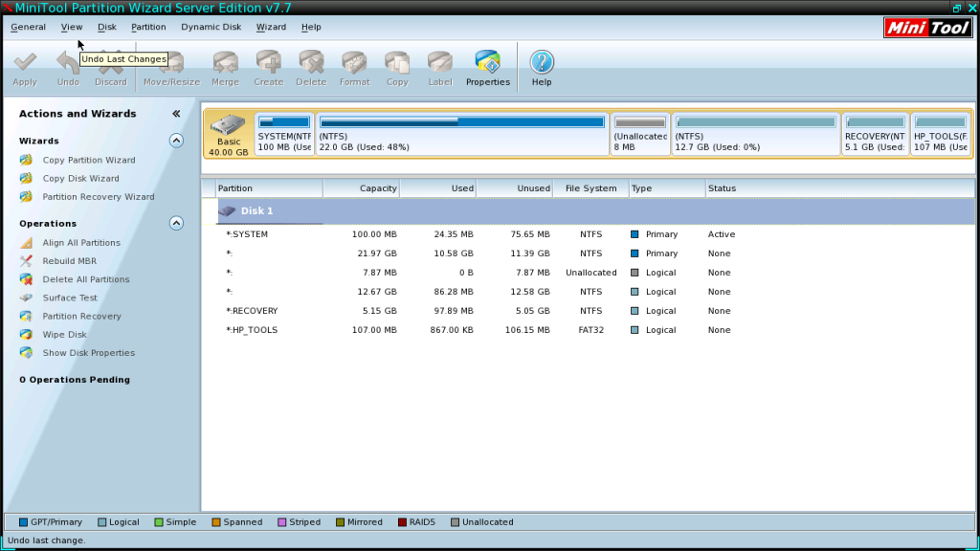The width and height of the screenshot is (980, 551).
Task: Select the Basic 40.00 GB disk icon
Action: 229,134
